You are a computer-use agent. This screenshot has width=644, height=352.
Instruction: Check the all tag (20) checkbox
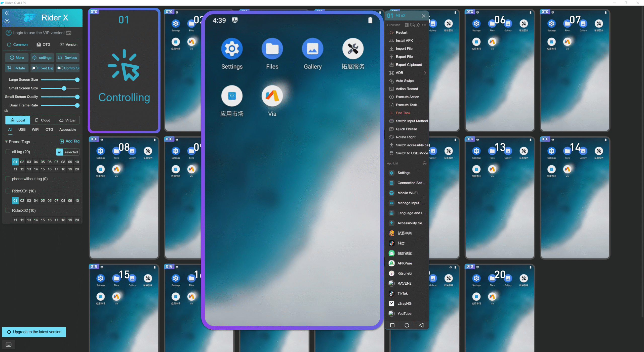(8, 152)
